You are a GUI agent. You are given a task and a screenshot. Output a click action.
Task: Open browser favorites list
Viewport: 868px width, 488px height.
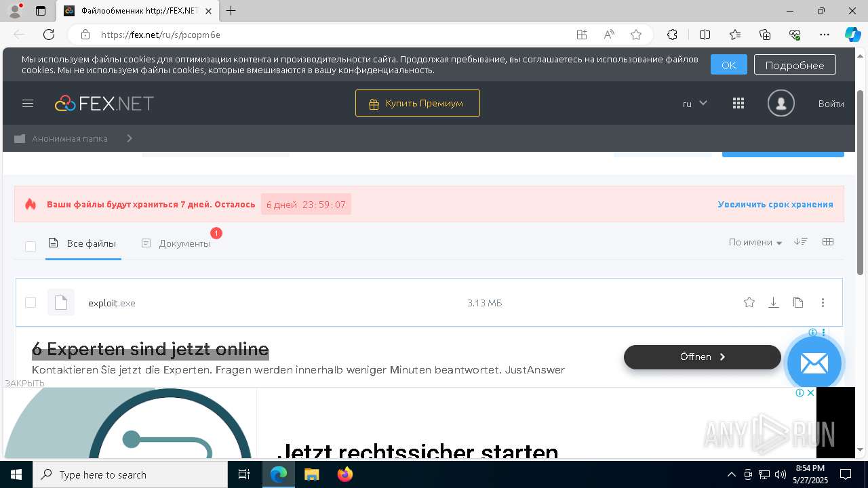coord(735,35)
